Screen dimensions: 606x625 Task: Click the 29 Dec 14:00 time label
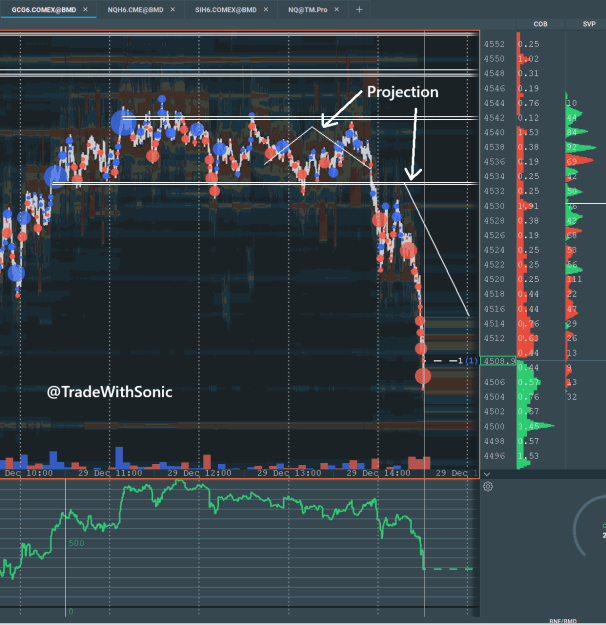[x=378, y=473]
